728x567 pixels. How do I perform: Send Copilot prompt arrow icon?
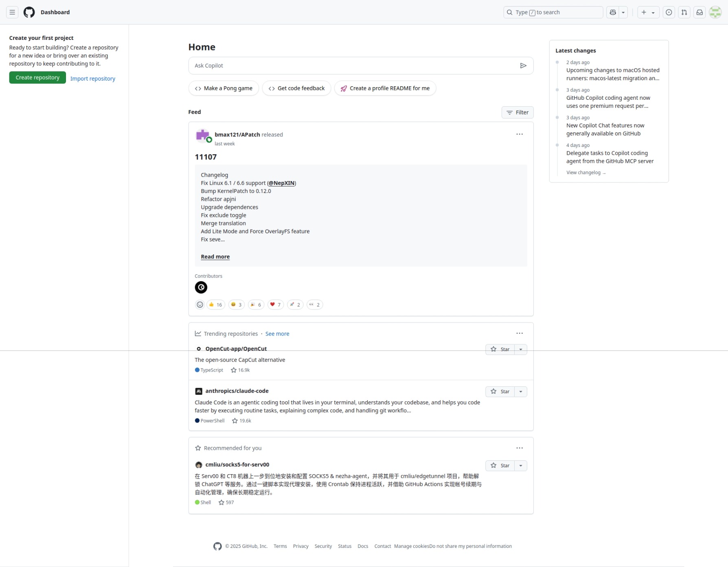tap(523, 66)
